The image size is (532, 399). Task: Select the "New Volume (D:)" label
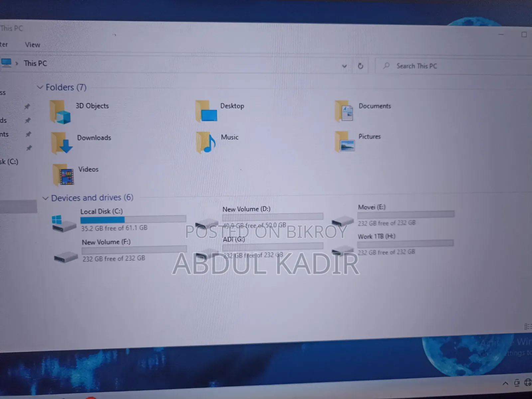246,209
